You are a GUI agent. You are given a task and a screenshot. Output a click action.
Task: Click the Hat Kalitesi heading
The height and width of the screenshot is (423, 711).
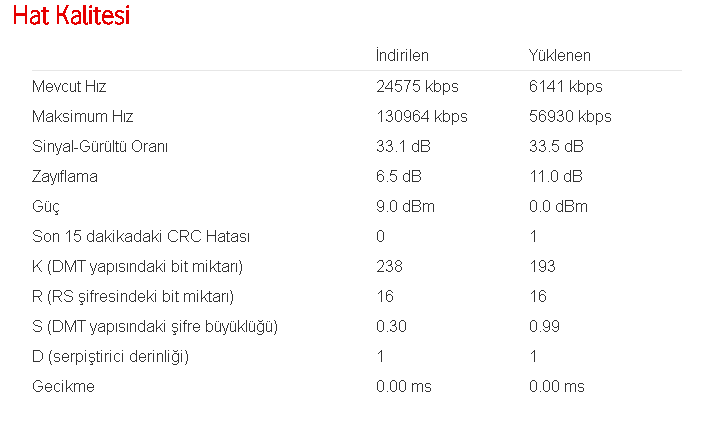[71, 16]
